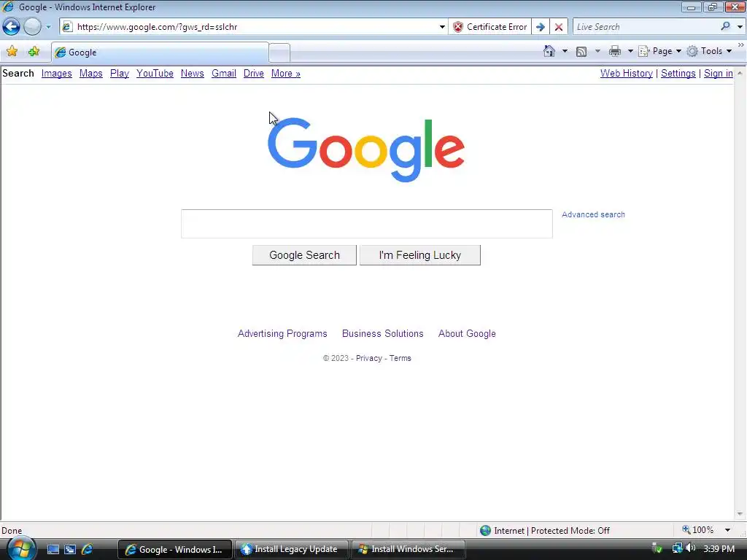Click the I'm Feeling Lucky button
747x560 pixels.
coord(420,255)
